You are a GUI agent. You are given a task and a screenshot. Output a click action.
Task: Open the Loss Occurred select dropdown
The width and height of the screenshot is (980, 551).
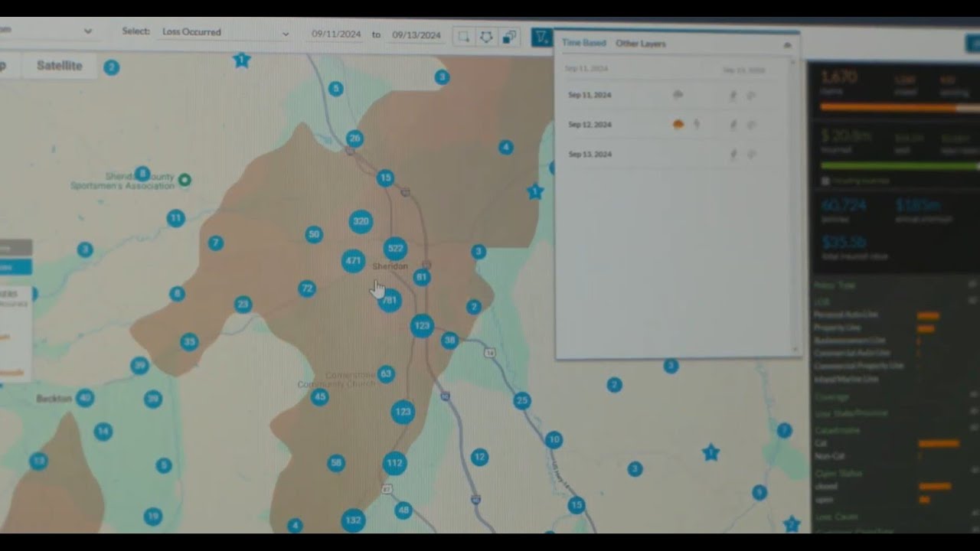tap(225, 33)
